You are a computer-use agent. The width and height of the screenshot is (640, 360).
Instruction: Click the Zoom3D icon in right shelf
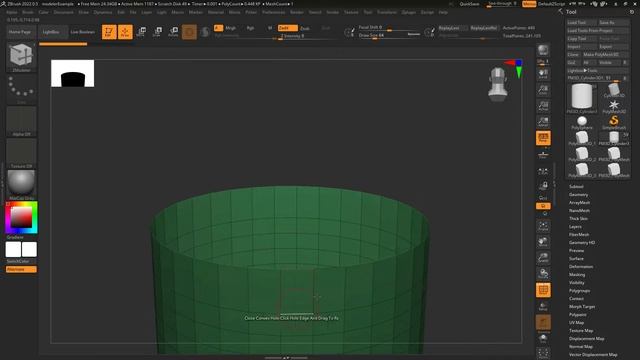coord(543,258)
